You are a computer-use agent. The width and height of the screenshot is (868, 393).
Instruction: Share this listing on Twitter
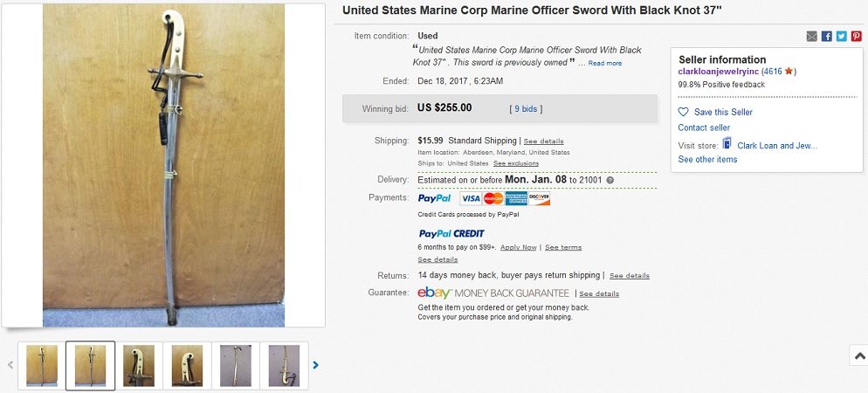[x=842, y=36]
